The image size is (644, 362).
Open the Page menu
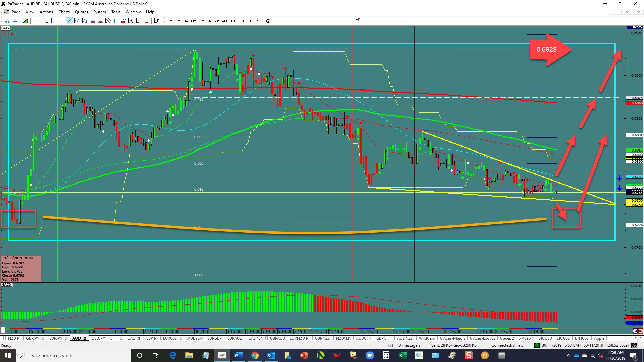coord(16,12)
